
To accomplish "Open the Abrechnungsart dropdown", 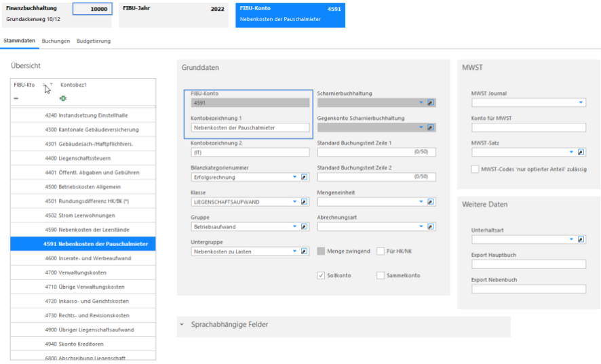I will (x=421, y=226).
